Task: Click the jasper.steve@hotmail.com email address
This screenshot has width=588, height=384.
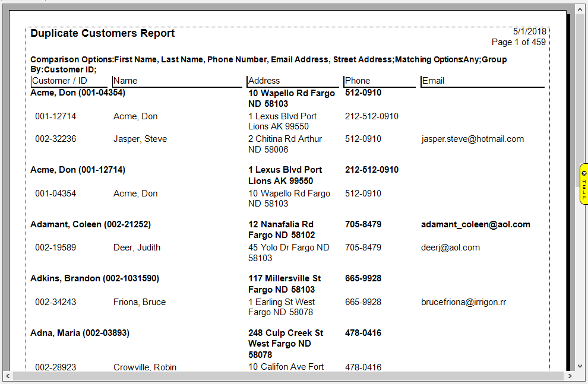Action: click(x=473, y=139)
